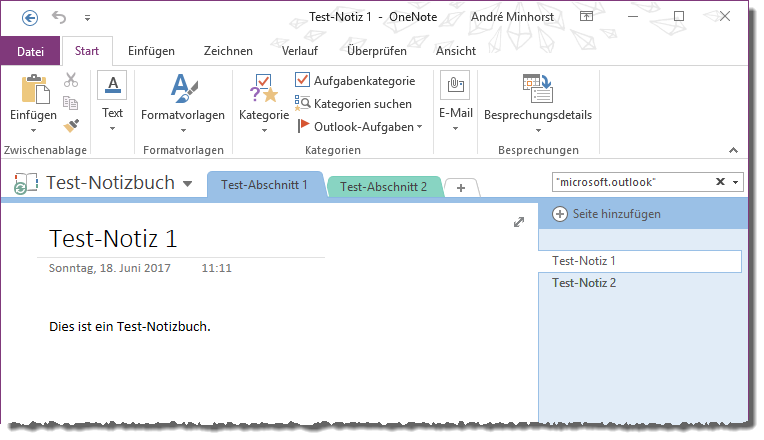
Task: Click the copy icon
Action: (x=71, y=103)
